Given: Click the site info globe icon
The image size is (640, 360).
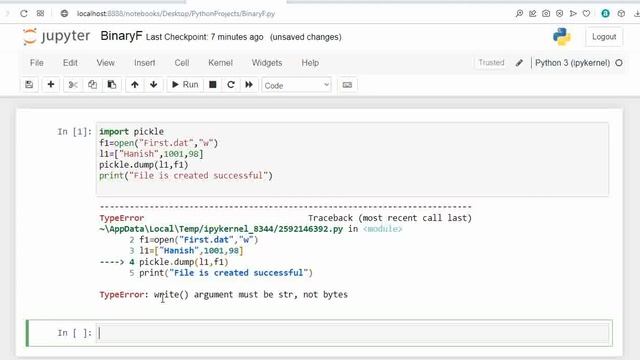Looking at the screenshot, I should [64, 13].
